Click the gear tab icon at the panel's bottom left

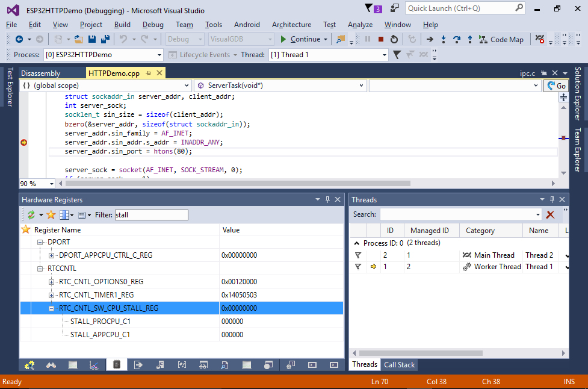point(29,365)
